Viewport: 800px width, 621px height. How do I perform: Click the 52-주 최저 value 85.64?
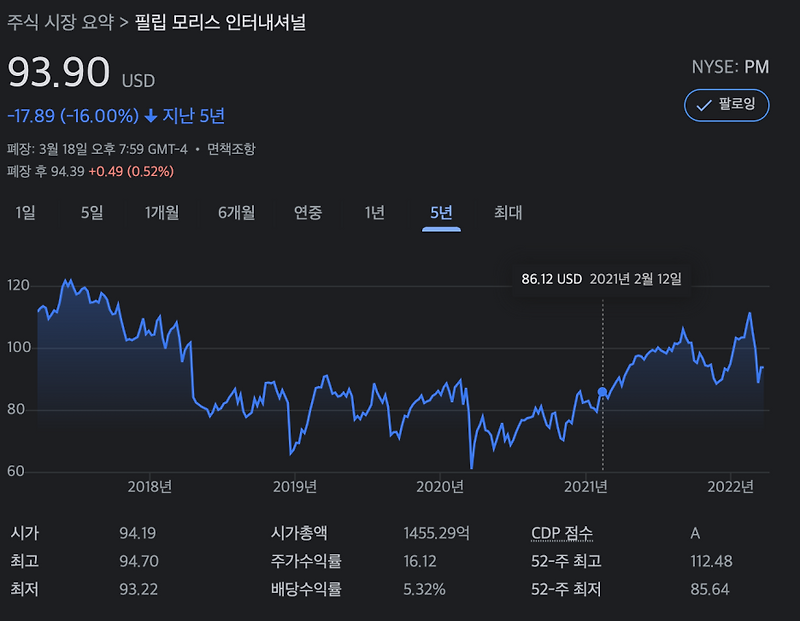tap(710, 589)
